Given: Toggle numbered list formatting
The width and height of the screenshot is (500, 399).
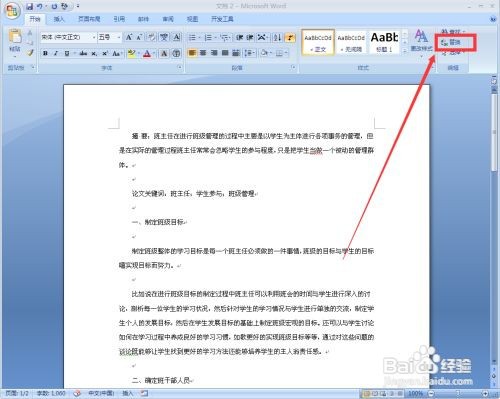Looking at the screenshot, I should [x=208, y=37].
